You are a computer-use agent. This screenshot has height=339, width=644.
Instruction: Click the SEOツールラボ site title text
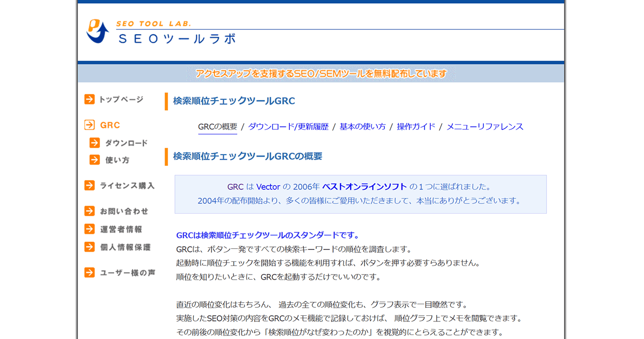177,39
